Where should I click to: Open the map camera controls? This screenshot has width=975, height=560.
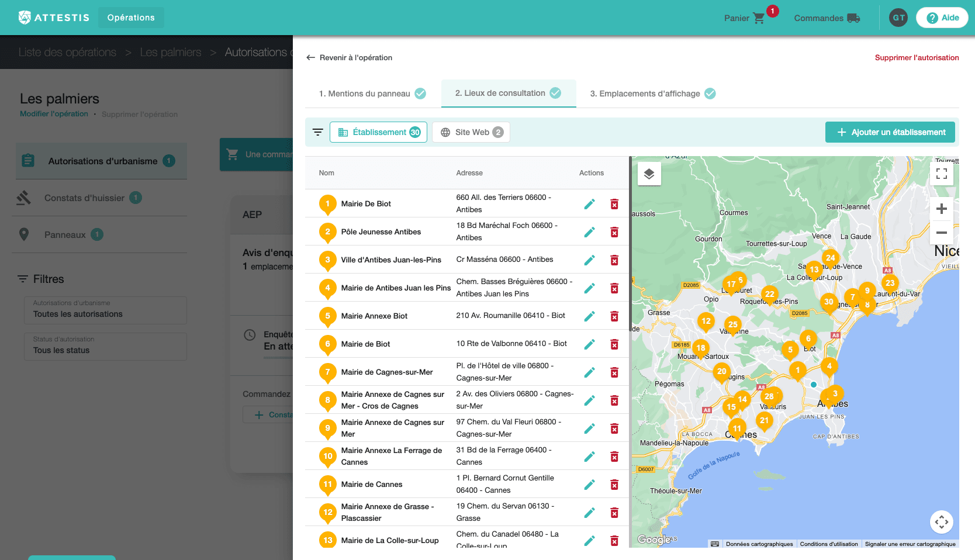point(942,521)
